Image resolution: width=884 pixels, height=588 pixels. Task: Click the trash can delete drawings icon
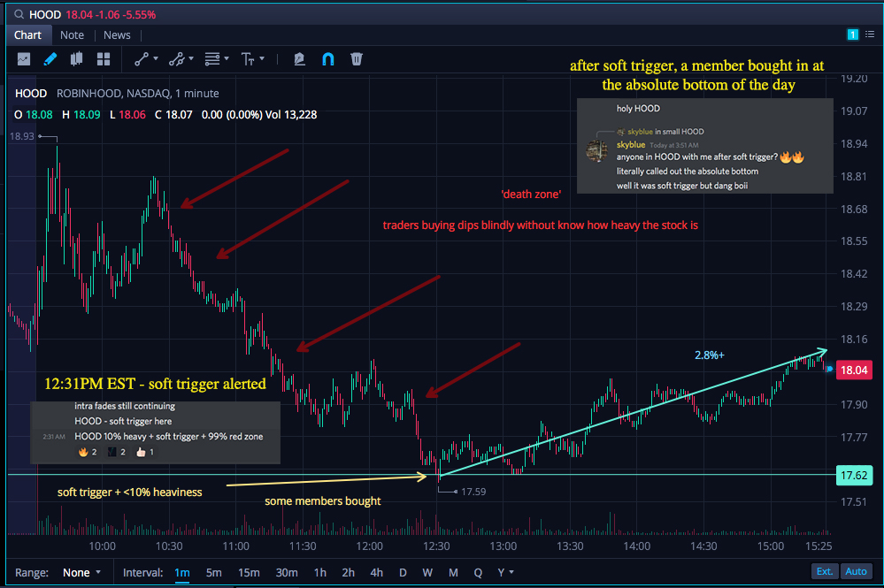point(357,58)
